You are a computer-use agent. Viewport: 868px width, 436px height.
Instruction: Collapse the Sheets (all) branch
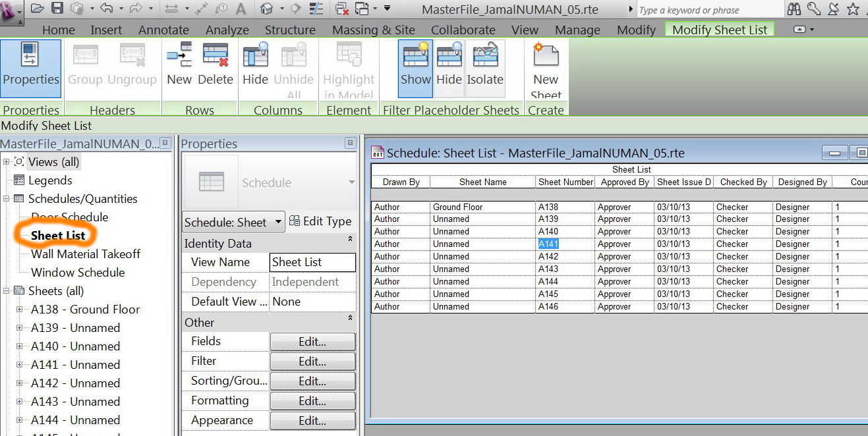[5, 290]
